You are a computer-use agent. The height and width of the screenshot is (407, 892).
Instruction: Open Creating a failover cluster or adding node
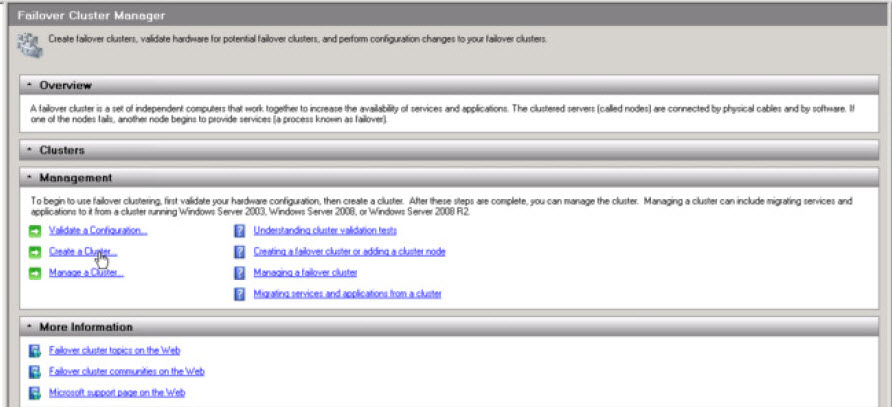(x=349, y=251)
